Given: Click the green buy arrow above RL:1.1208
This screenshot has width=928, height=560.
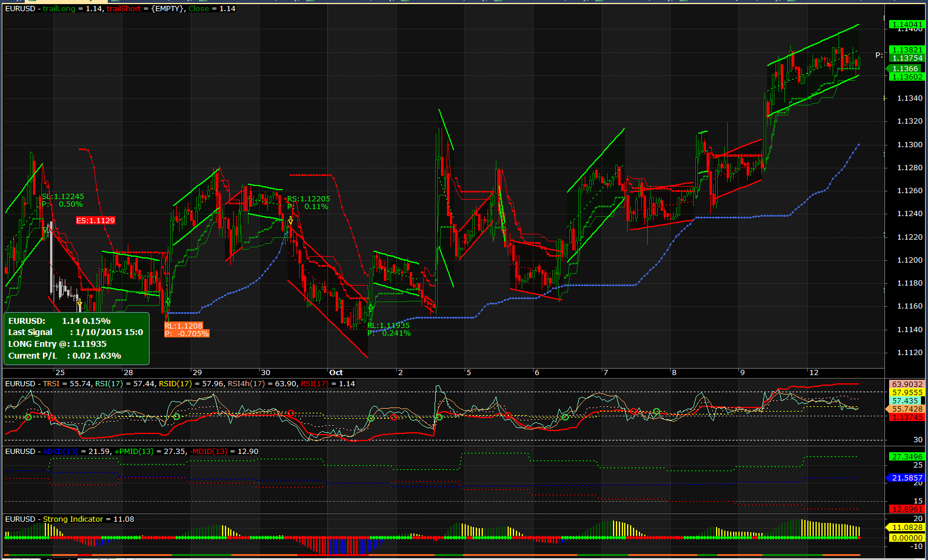Looking at the screenshot, I should (168, 302).
